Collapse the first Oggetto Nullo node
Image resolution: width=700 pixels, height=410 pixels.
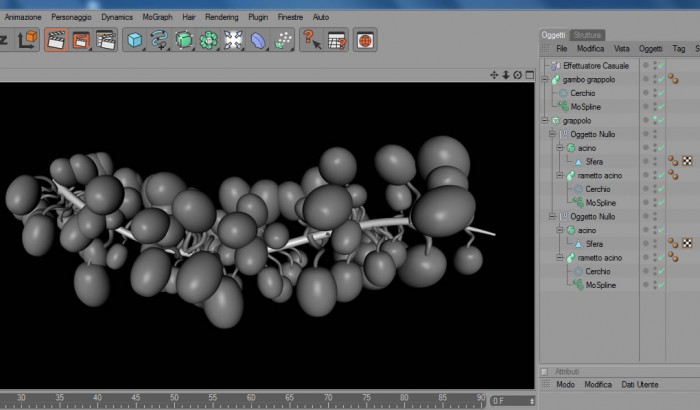click(x=552, y=134)
